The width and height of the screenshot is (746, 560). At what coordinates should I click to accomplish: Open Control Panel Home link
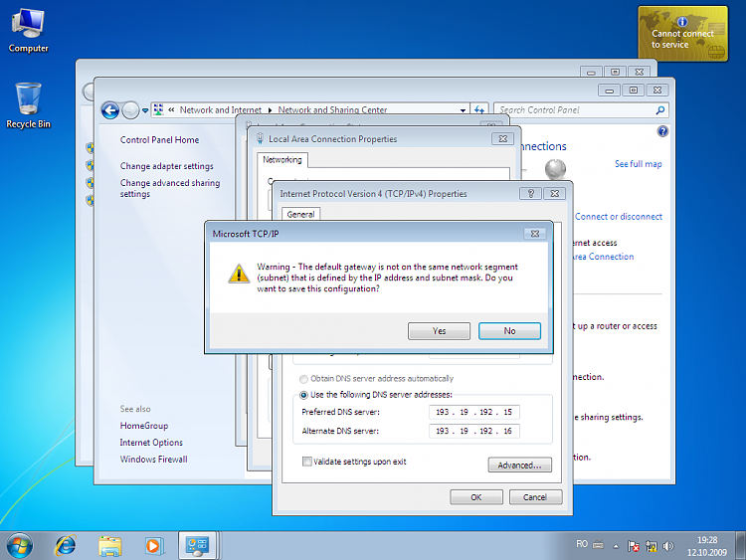159,140
